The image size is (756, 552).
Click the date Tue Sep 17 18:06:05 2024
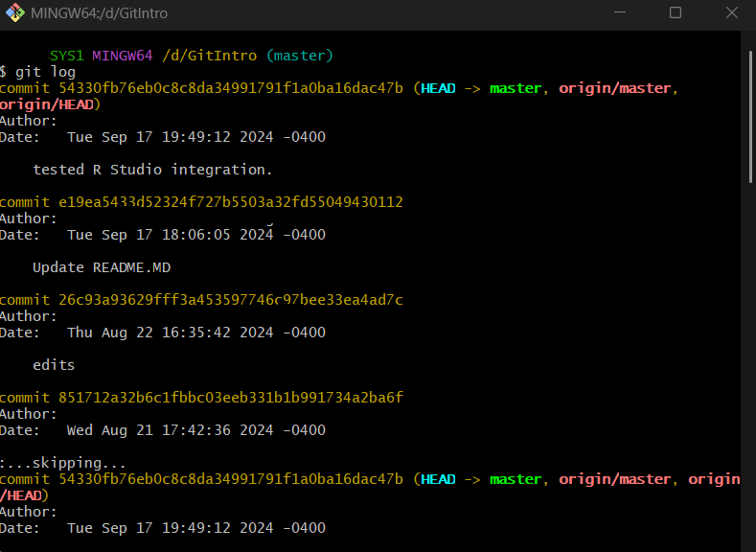(196, 235)
